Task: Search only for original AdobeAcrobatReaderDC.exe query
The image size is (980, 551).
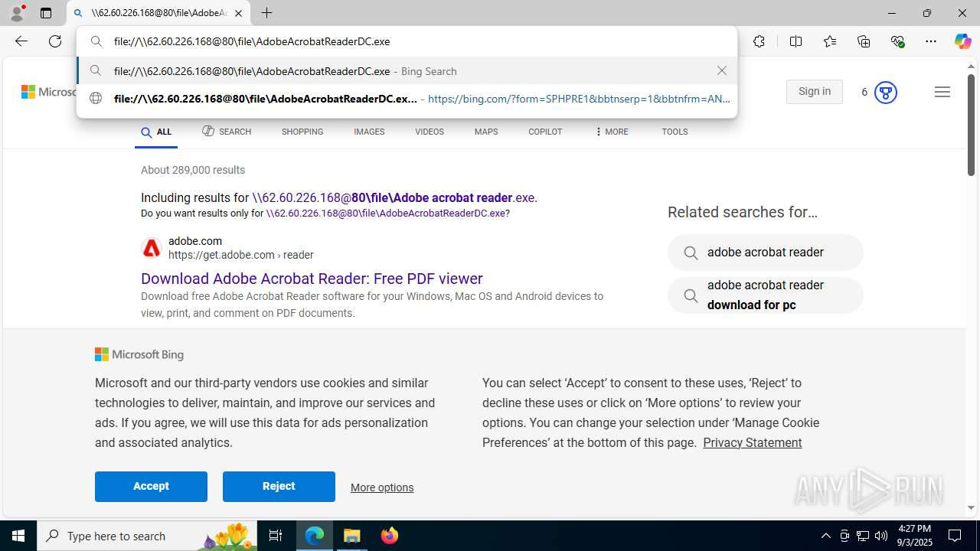Action: 386,214
